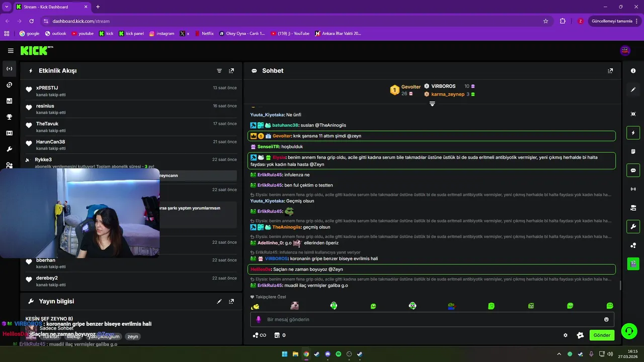Click the derebey2 follow event

click(x=131, y=281)
